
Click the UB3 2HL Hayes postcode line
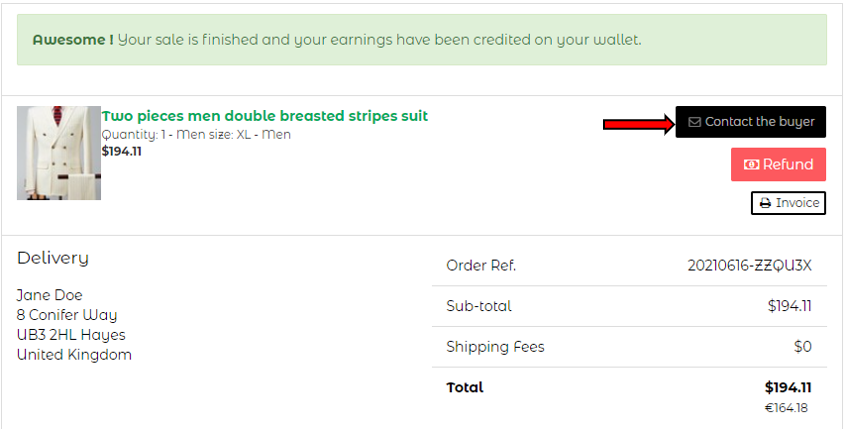pyautogui.click(x=71, y=335)
